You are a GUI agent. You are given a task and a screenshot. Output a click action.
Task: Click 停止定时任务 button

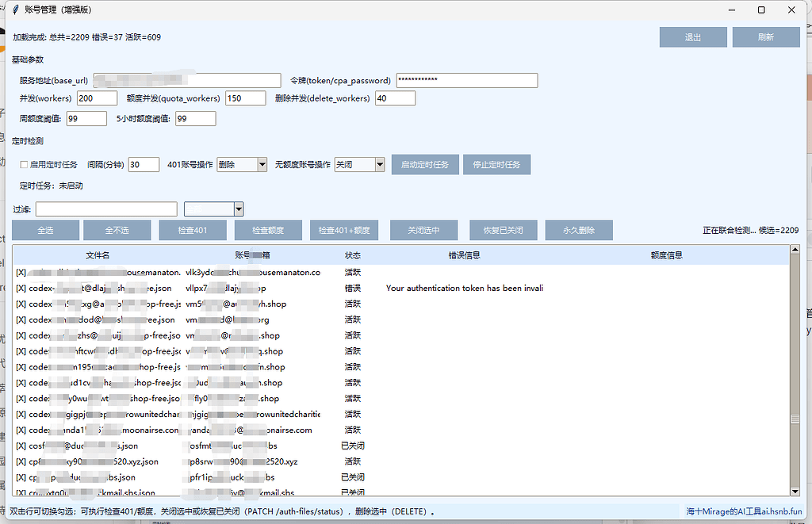coord(496,165)
